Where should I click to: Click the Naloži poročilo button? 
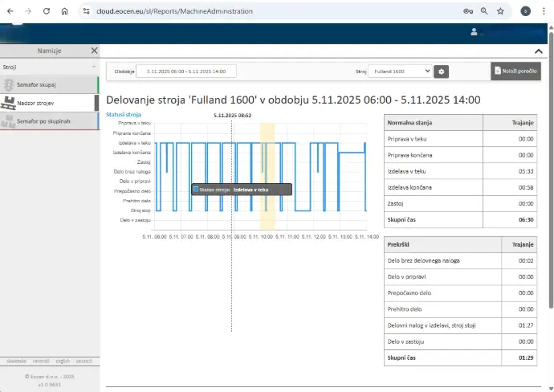click(x=515, y=71)
